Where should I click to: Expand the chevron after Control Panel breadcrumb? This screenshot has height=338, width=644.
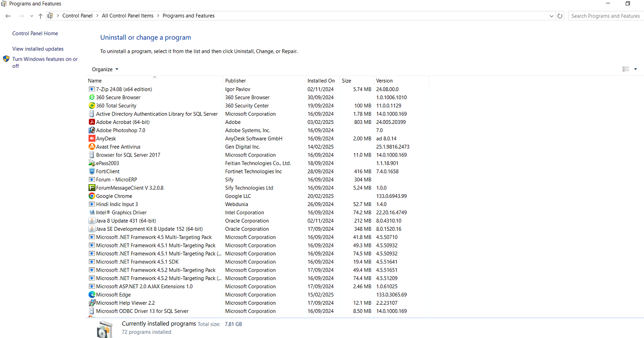[x=97, y=16]
